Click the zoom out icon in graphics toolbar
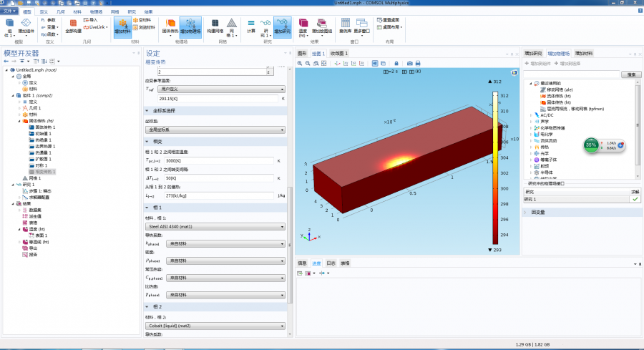This screenshot has width=644, height=350. point(308,63)
